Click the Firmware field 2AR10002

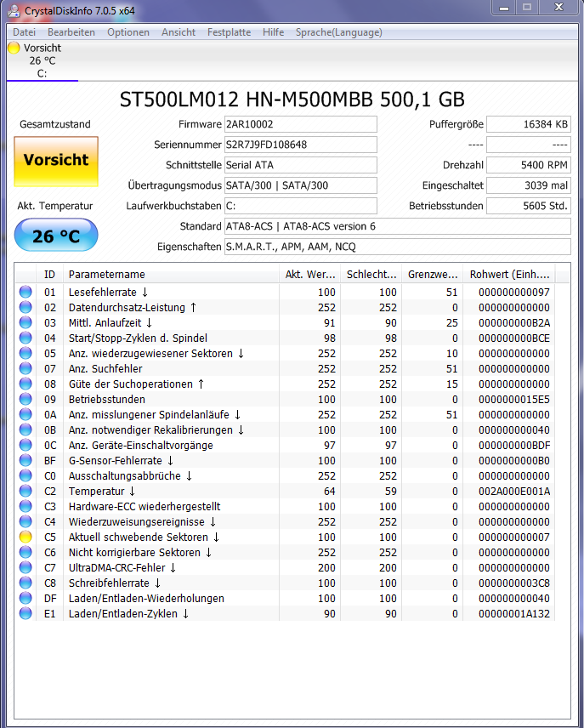coord(301,124)
